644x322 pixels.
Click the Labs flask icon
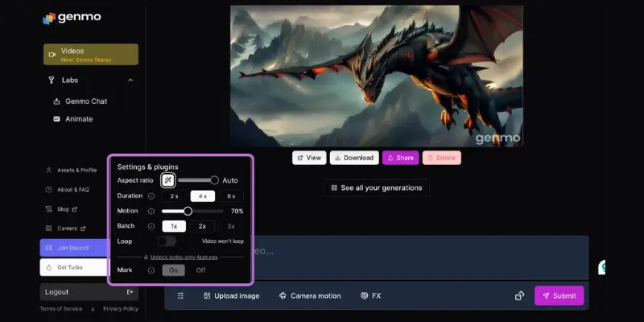coord(52,80)
